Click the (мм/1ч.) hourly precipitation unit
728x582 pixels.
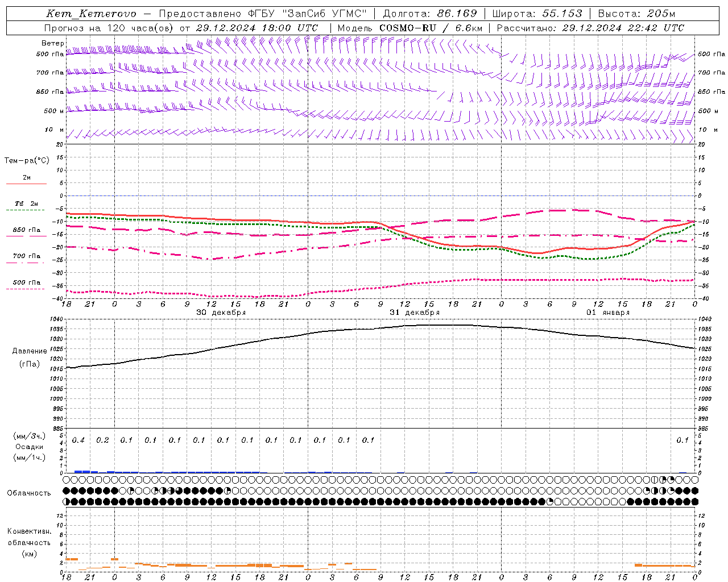coord(30,458)
